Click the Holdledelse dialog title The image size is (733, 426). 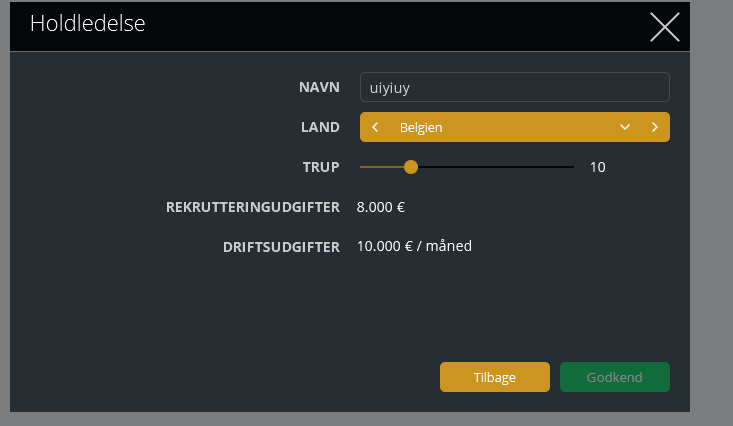pyautogui.click(x=88, y=24)
